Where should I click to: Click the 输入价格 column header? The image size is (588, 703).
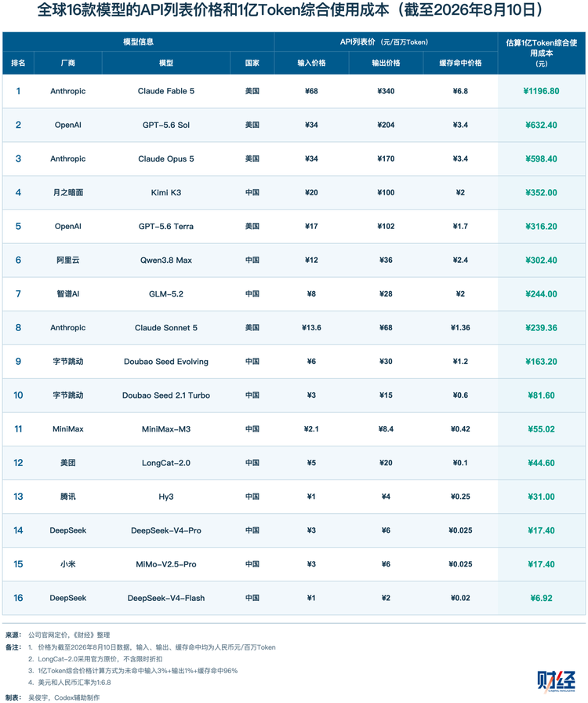311,63
